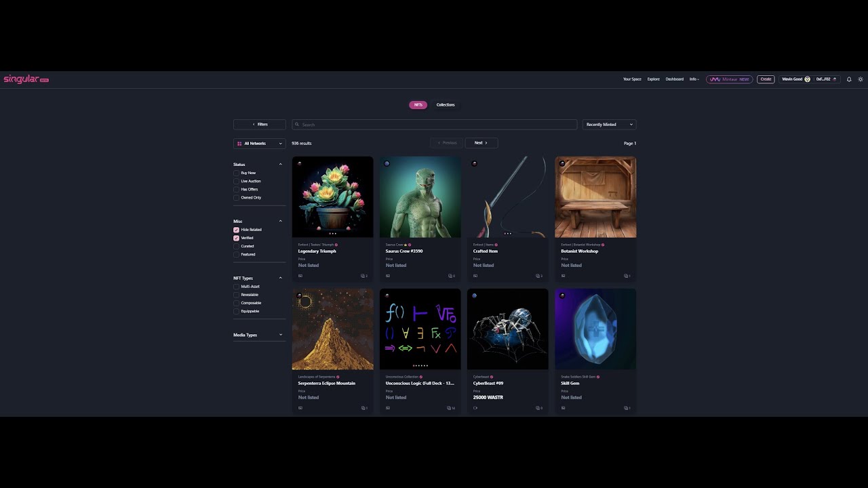Collapse the NFT Types section

click(x=280, y=279)
